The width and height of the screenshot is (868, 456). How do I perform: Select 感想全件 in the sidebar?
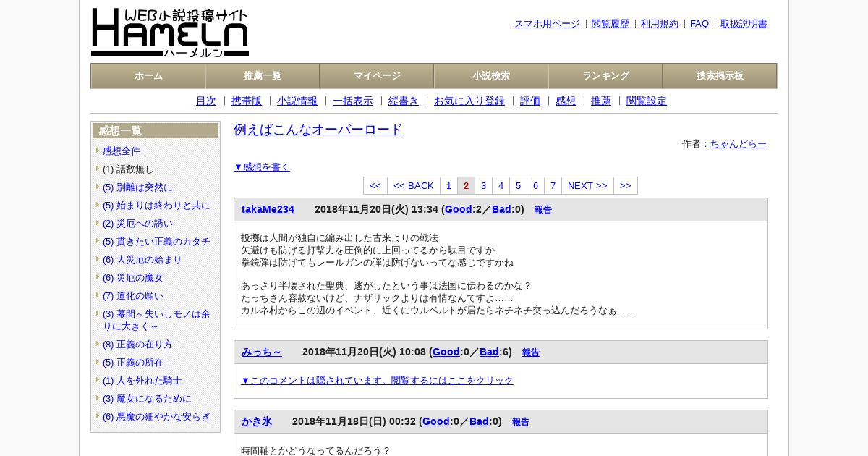coord(122,151)
